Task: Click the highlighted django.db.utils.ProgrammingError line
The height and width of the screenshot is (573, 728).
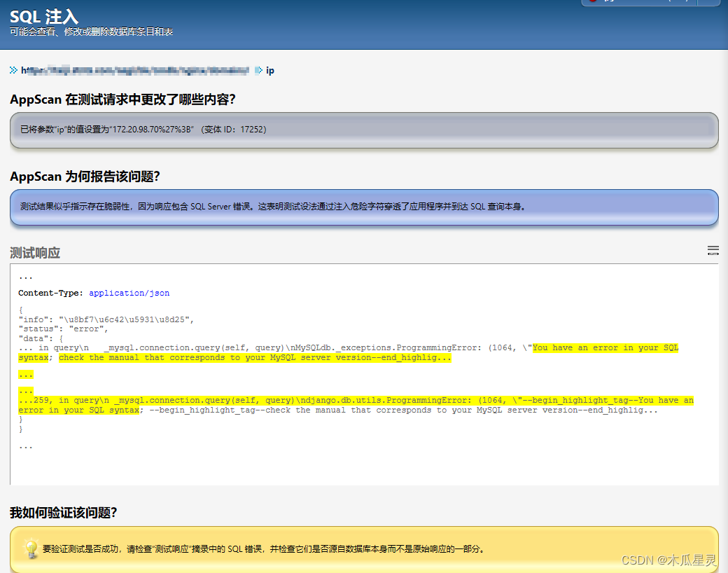Action: (356, 400)
